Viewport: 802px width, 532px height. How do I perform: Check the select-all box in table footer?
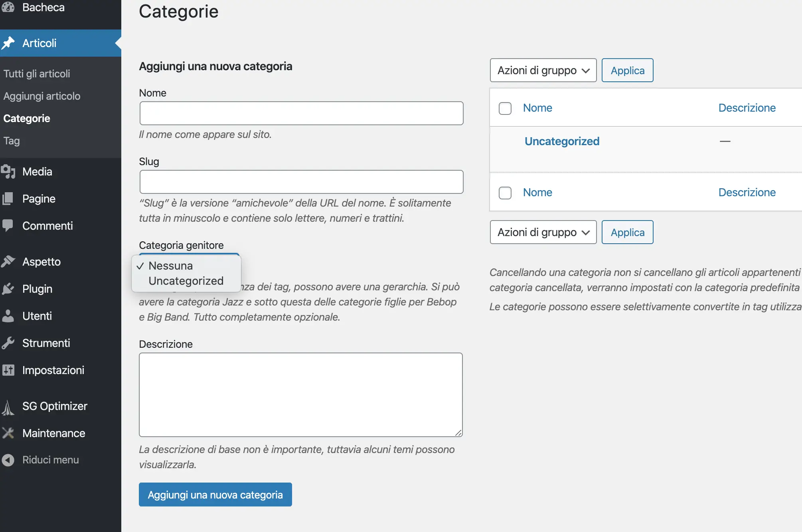click(x=505, y=193)
